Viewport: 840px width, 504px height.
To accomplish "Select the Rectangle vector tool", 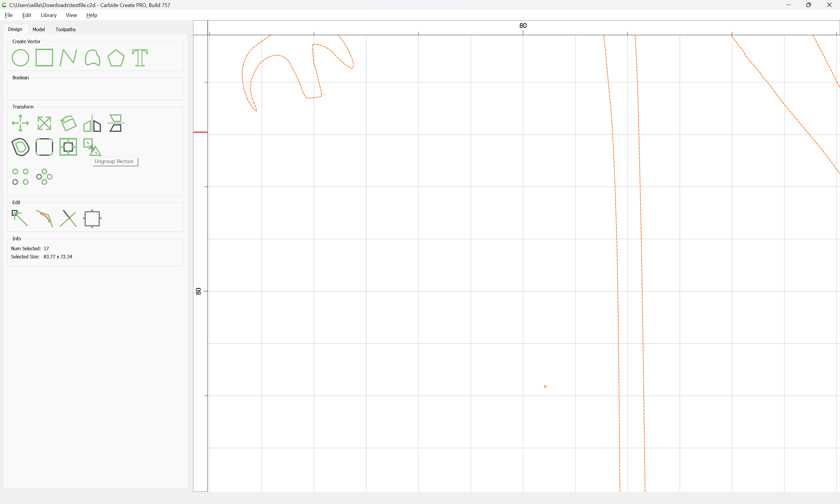I will point(44,58).
